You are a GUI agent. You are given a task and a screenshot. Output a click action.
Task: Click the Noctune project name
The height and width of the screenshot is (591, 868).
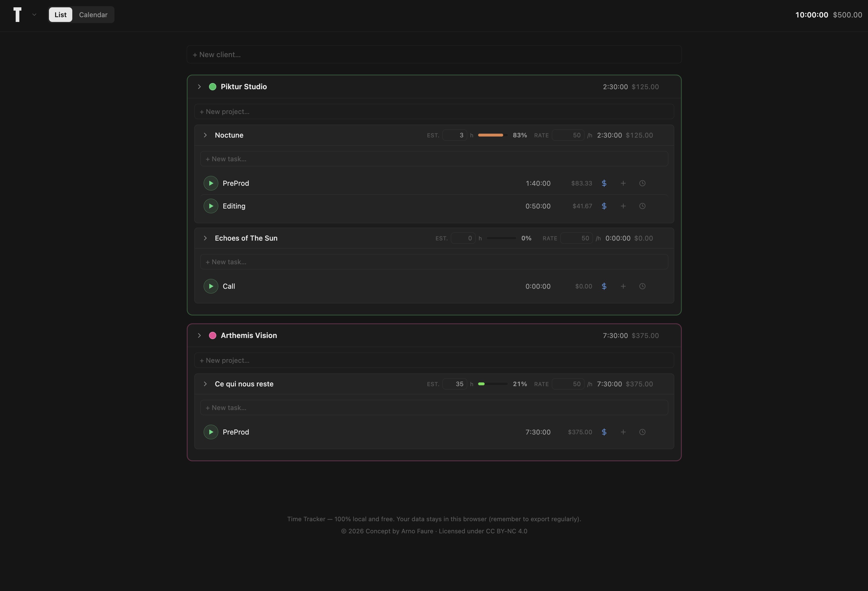[229, 135]
